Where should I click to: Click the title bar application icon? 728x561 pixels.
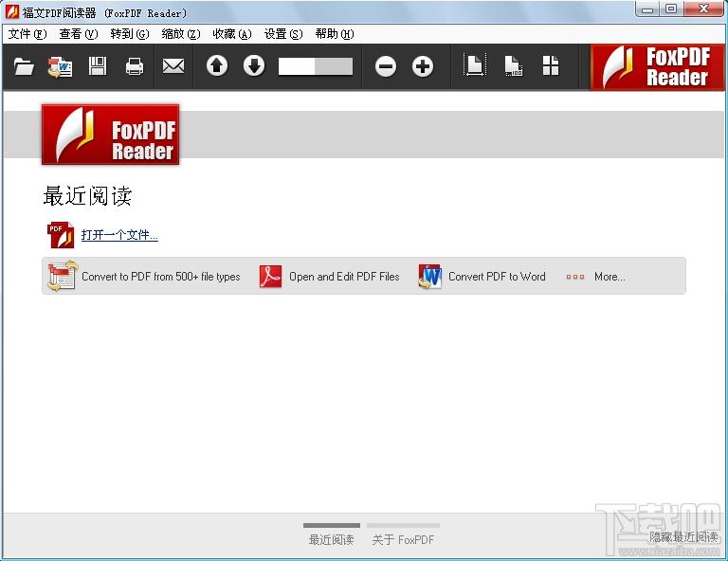coord(11,11)
